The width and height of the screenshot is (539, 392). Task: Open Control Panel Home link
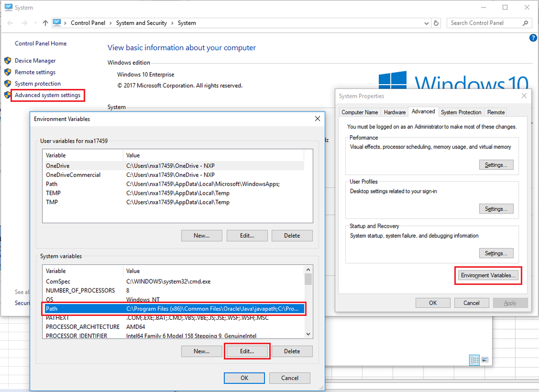click(x=40, y=43)
